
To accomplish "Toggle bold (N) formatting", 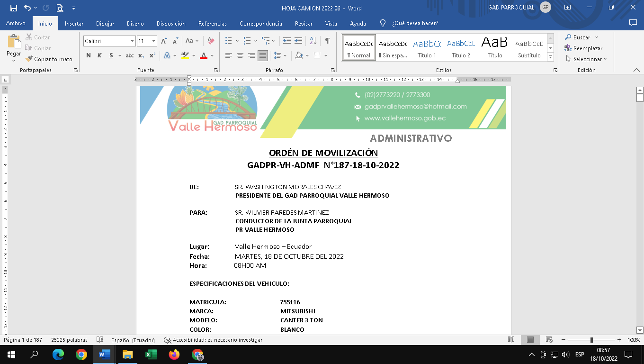I will coord(89,55).
